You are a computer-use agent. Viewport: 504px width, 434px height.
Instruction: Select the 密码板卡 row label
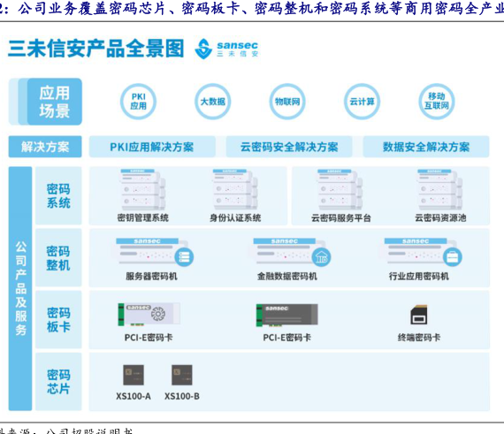58,320
